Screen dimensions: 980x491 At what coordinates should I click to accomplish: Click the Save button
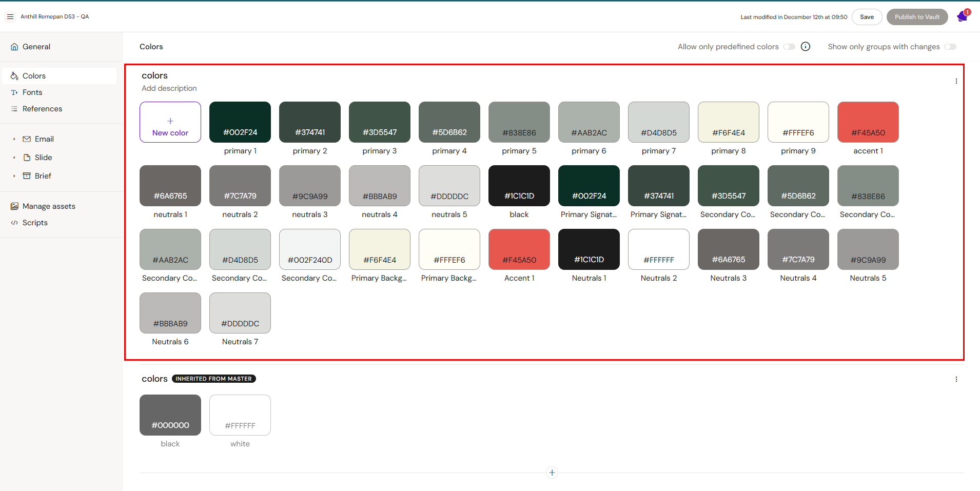867,17
